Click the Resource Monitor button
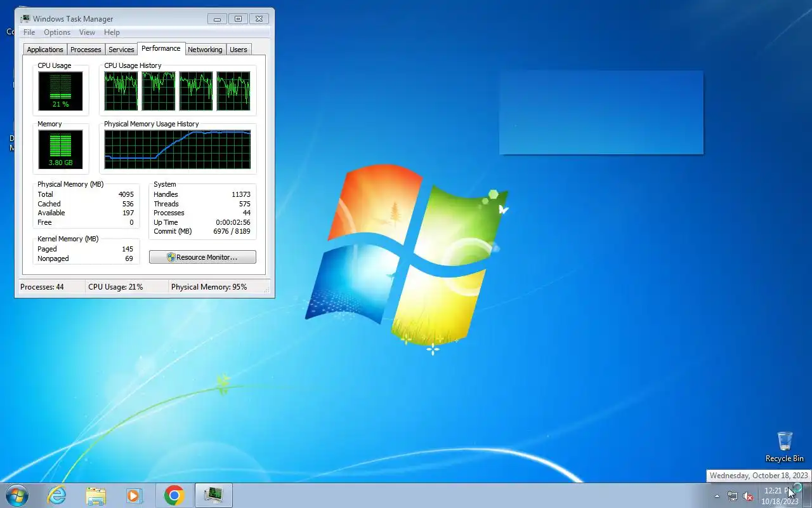The height and width of the screenshot is (508, 812). (x=202, y=257)
